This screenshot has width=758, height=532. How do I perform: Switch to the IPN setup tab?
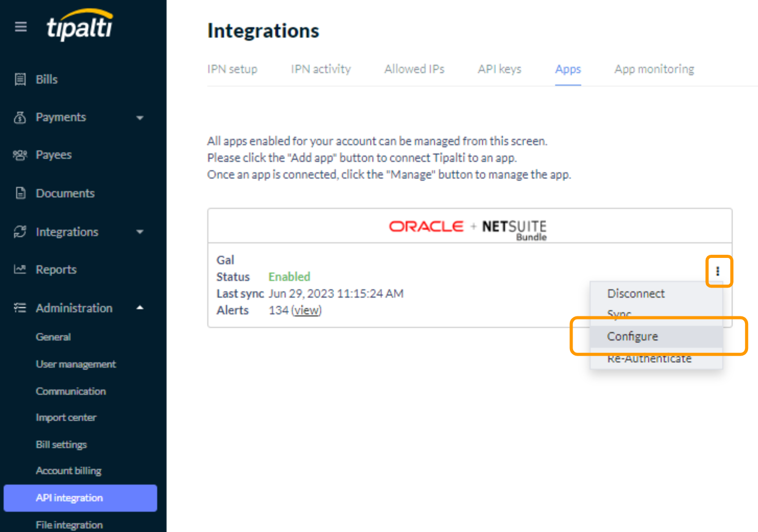(232, 69)
